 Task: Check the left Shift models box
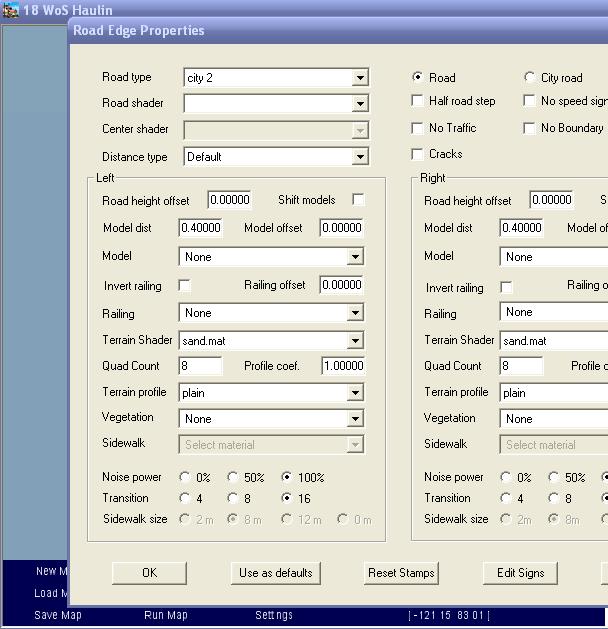coord(358,200)
